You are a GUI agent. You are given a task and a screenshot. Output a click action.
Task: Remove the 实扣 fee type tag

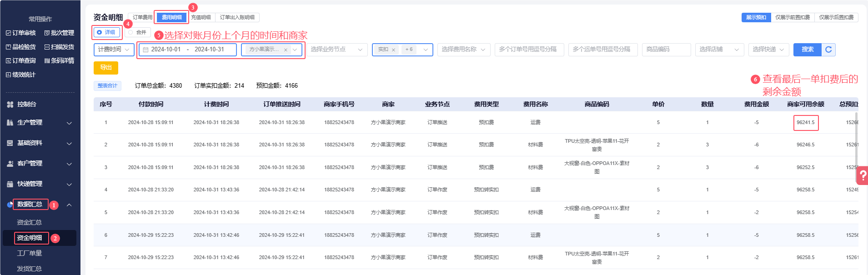tap(393, 50)
